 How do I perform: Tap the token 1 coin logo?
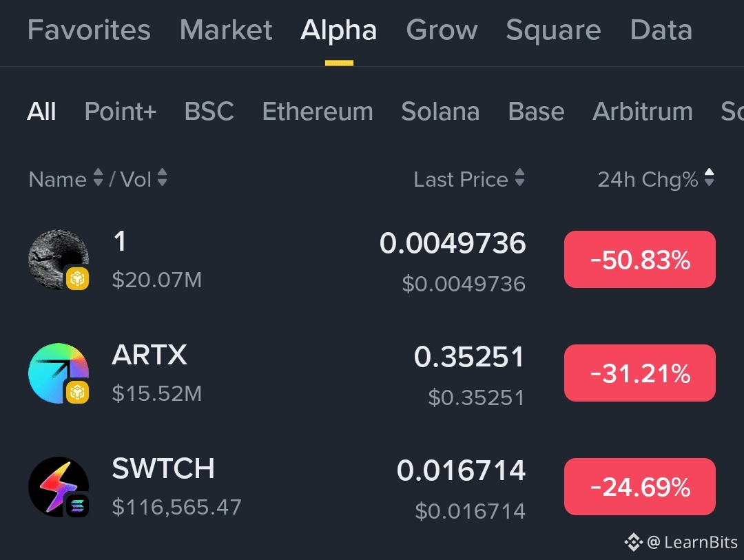pyautogui.click(x=58, y=260)
